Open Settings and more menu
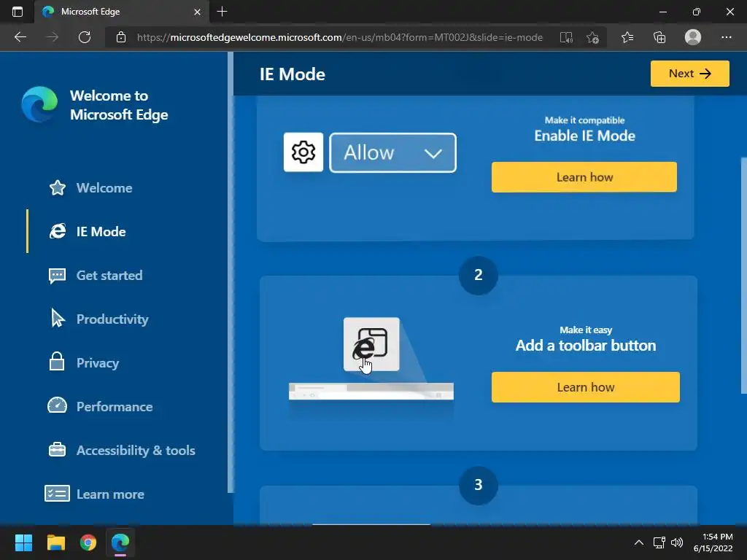Screen dimensions: 747x560 pyautogui.click(x=726, y=37)
